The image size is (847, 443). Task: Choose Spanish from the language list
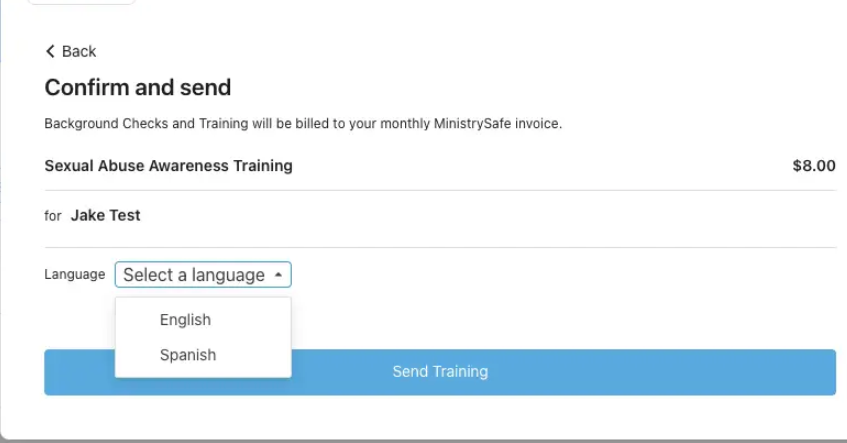[x=187, y=355]
